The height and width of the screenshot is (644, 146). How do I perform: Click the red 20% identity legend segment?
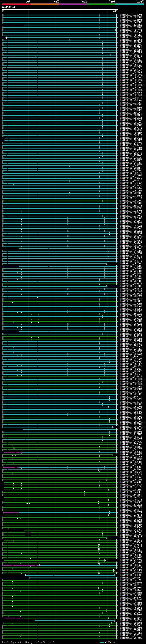[16, 4]
